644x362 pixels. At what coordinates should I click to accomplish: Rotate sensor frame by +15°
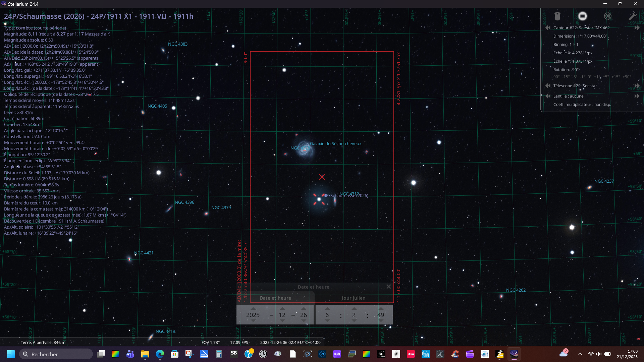[615, 77]
